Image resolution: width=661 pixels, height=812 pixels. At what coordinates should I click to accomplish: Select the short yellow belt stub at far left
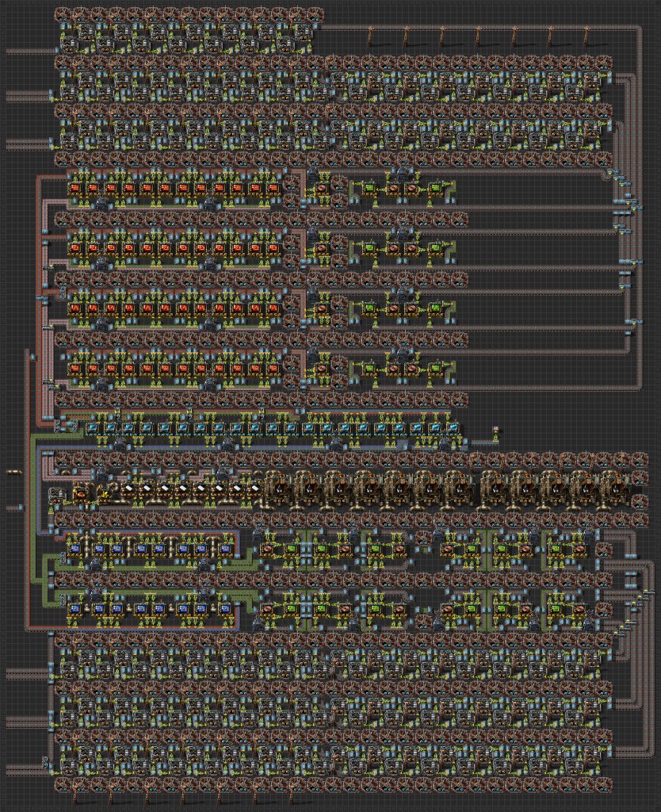(x=13, y=473)
